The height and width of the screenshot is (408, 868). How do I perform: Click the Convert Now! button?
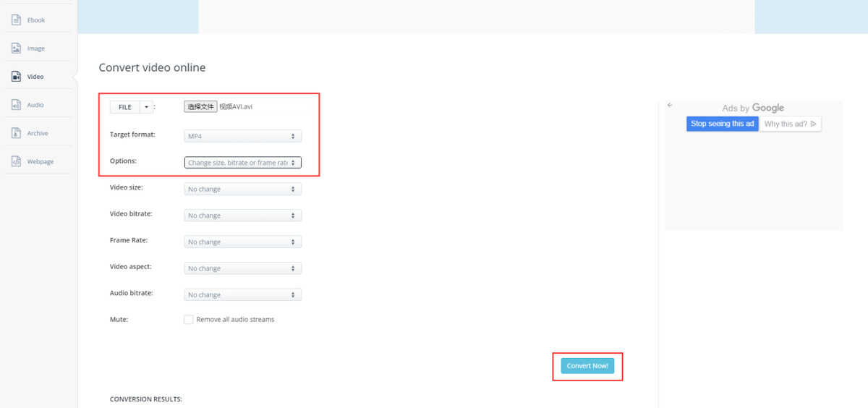[x=587, y=366]
